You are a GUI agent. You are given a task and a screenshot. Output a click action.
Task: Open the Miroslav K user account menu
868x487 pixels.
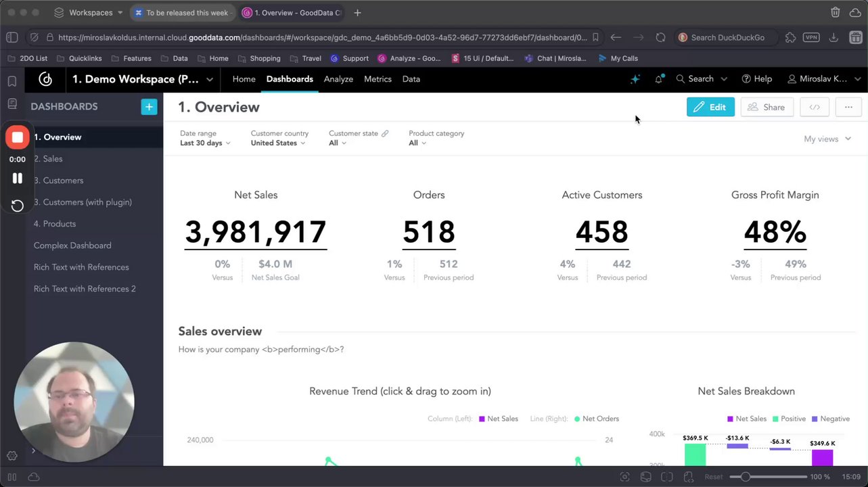(x=823, y=79)
